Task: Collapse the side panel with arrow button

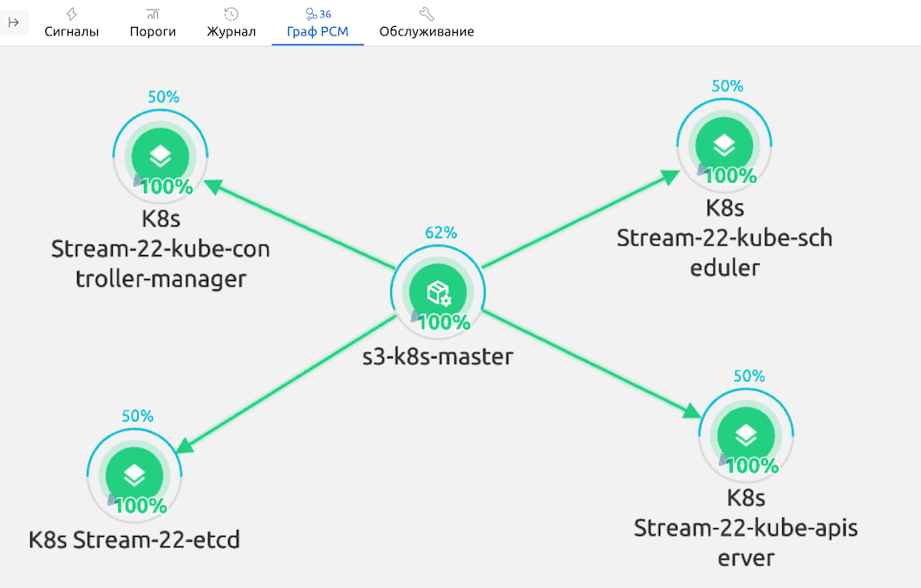Action: pyautogui.click(x=14, y=23)
